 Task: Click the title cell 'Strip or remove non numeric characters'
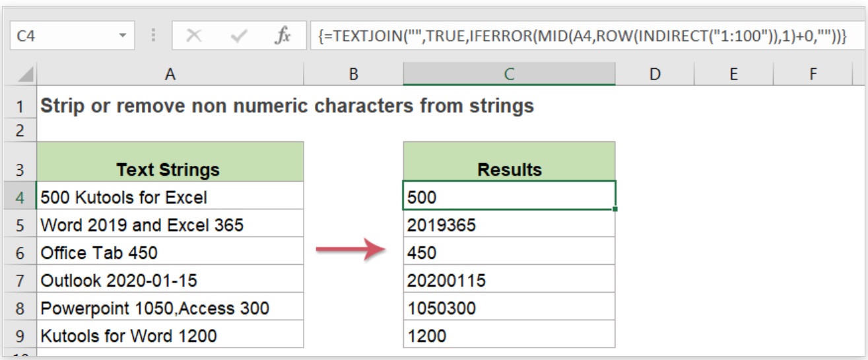pyautogui.click(x=288, y=106)
